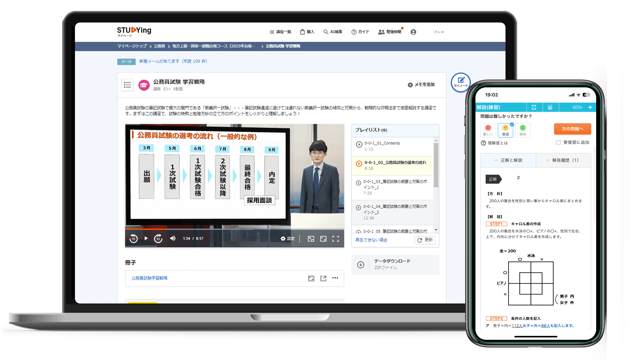This screenshot has width=631, height=364.
Task: Go to 公務員 breadcrumb link
Action: [159, 46]
